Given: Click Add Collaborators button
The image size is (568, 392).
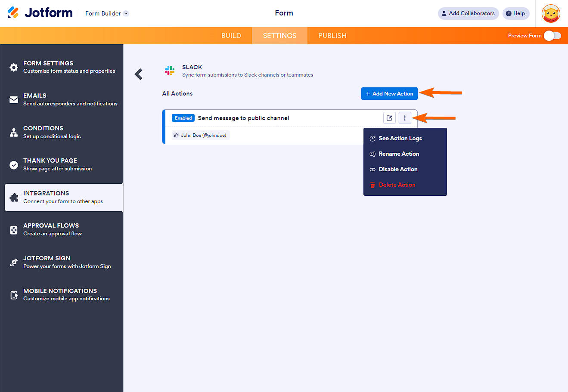Looking at the screenshot, I should point(468,13).
